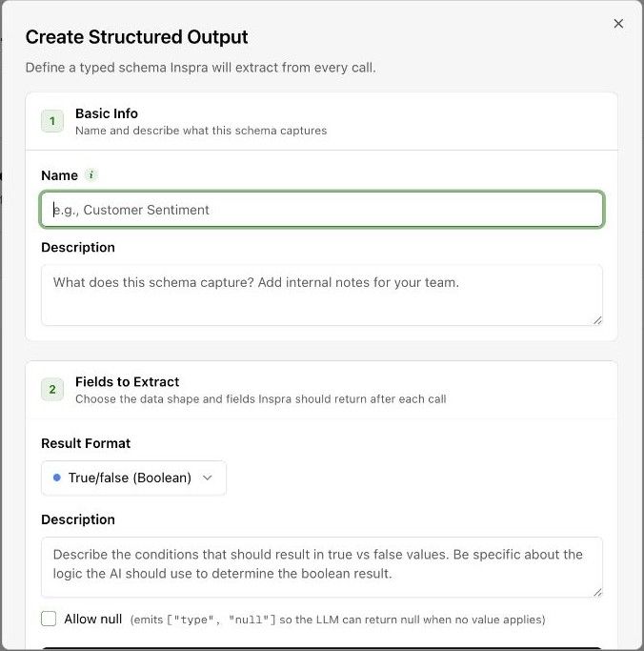The image size is (644, 651).
Task: Click the resize handle of schema description textarea
Action: (597, 320)
